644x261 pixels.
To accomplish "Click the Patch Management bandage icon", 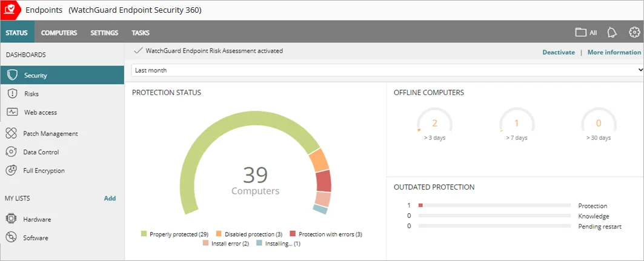I will (11, 133).
